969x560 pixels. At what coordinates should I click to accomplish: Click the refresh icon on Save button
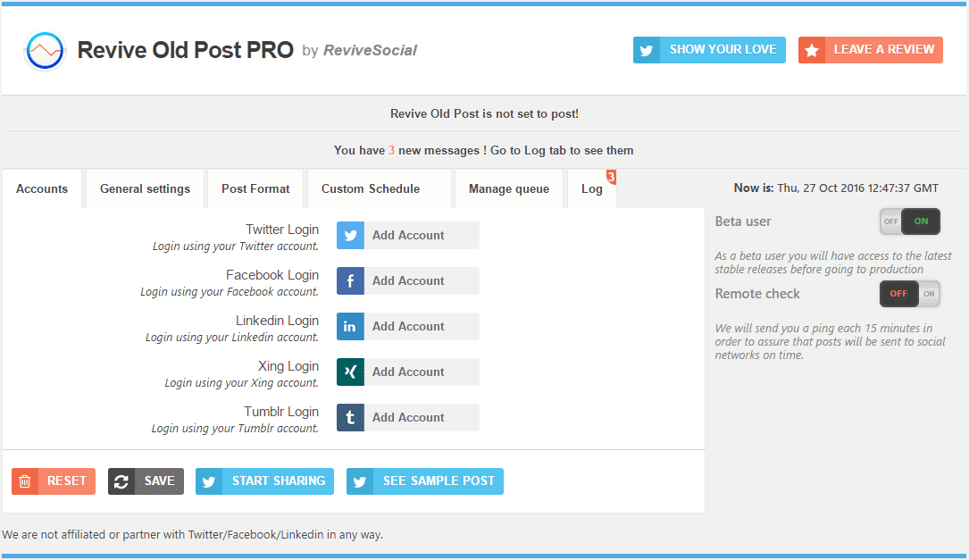tap(121, 481)
